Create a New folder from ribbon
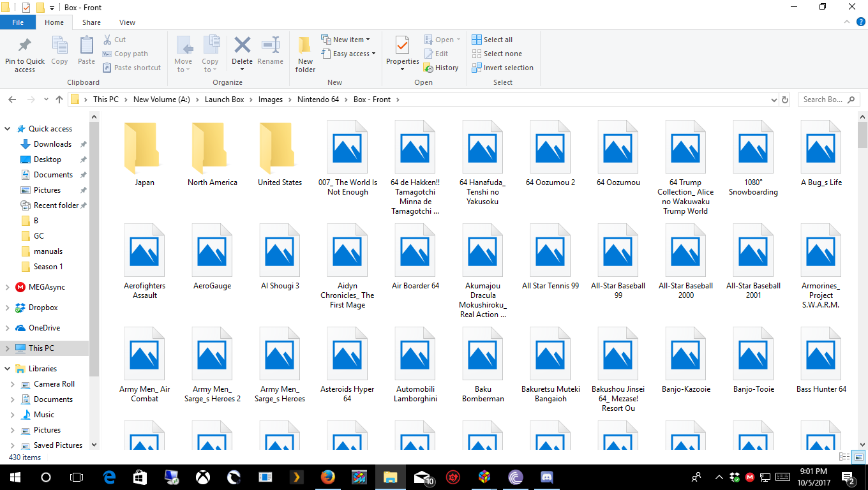 305,54
